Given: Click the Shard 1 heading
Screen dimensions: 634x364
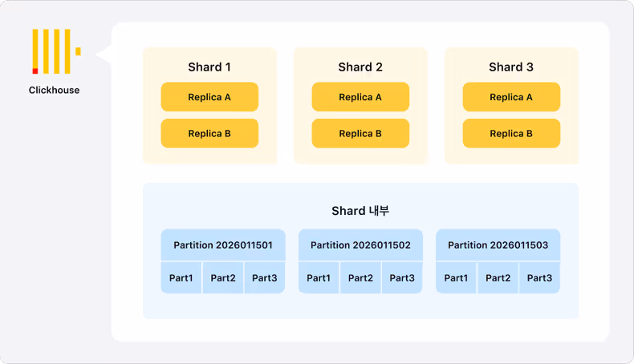Looking at the screenshot, I should [209, 67].
